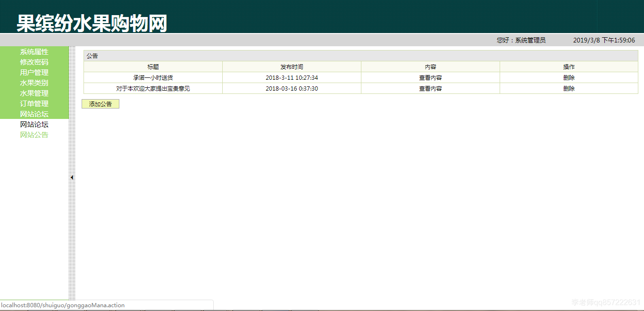644x311 pixels.
Task: Select 网站论坛 in the green sidebar
Action: pyautogui.click(x=33, y=114)
